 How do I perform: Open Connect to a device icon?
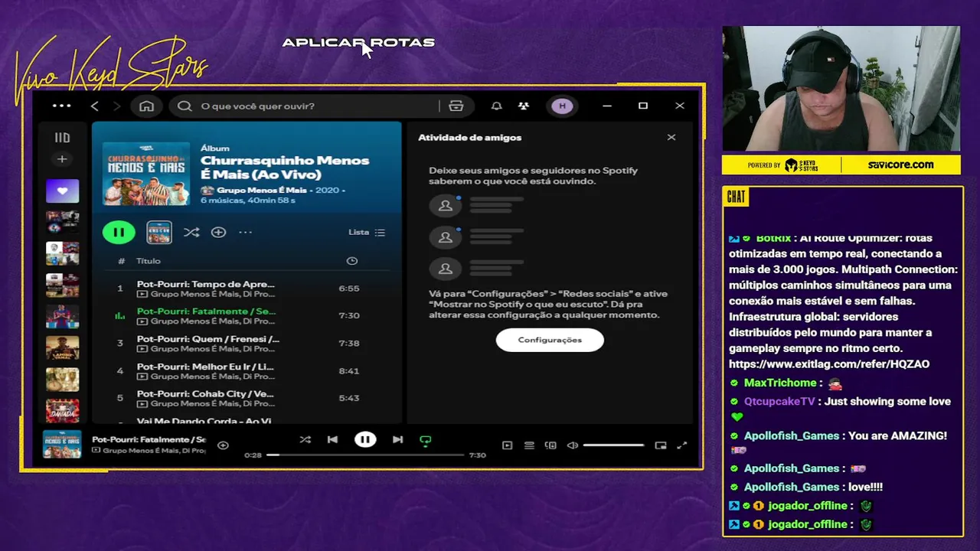[x=550, y=445]
